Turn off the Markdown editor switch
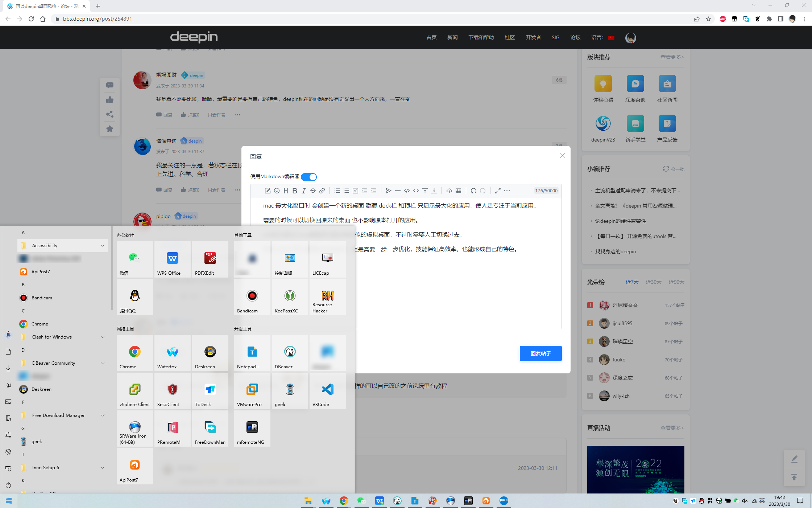 [x=309, y=177]
